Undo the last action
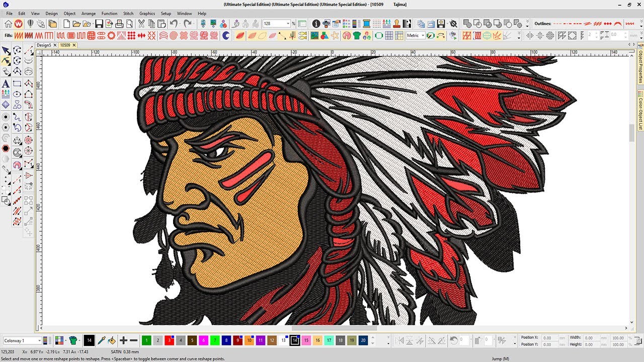 tap(174, 24)
